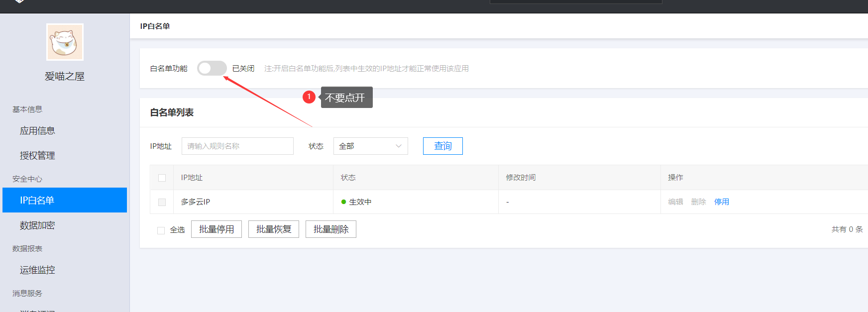The image size is (868, 312).
Task: Click 删除 link in 多多云IP row
Action: 699,202
